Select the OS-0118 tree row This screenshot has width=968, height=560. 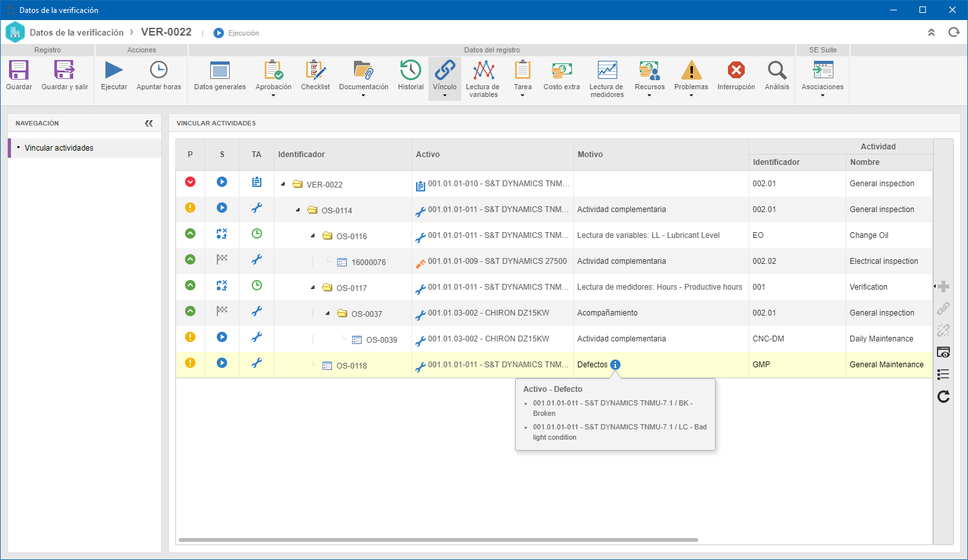(x=554, y=365)
